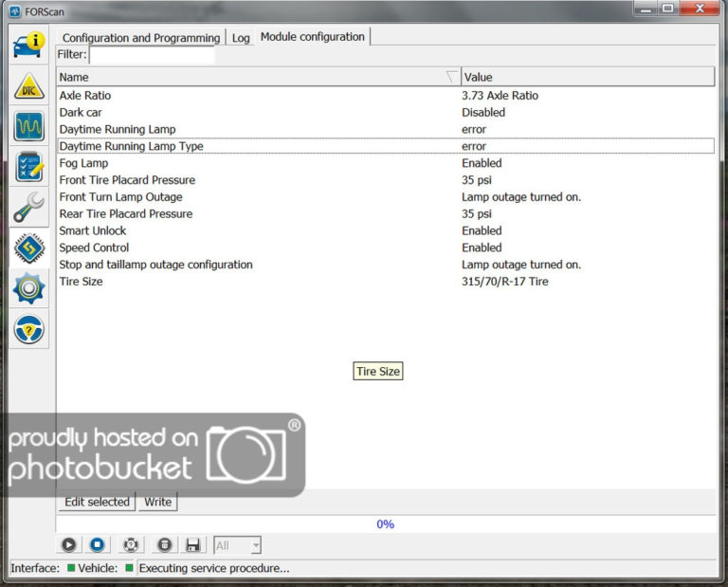Click the 315/70/R-17 Tire value
728x587 pixels.
pyautogui.click(x=505, y=282)
